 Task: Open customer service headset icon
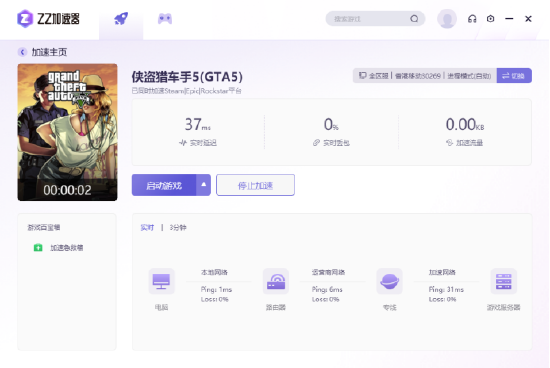(472, 19)
